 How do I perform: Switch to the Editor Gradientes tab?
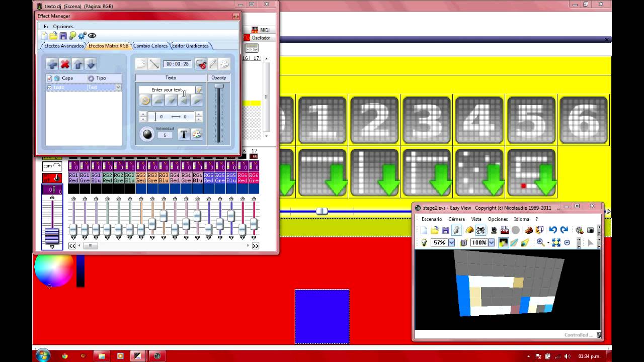(190, 46)
